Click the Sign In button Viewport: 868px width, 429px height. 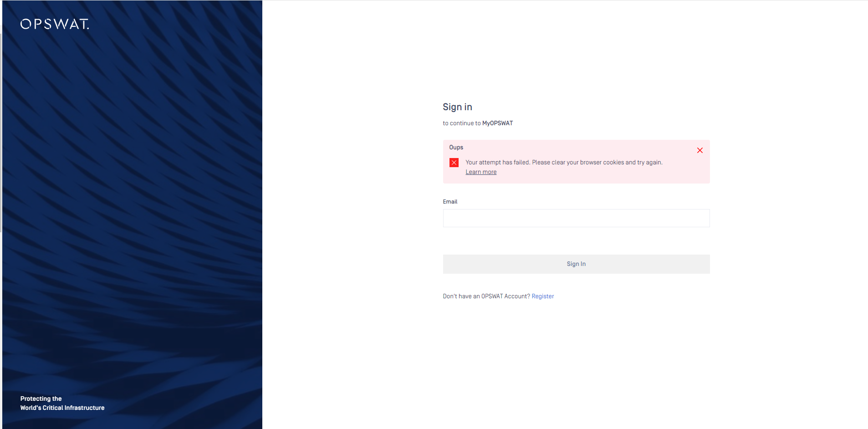[x=576, y=264]
